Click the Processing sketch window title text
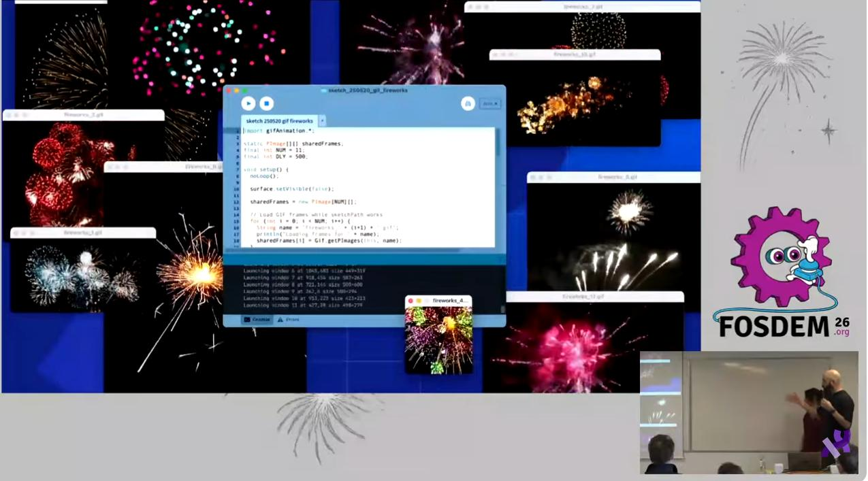This screenshot has width=868, height=481. 368,90
